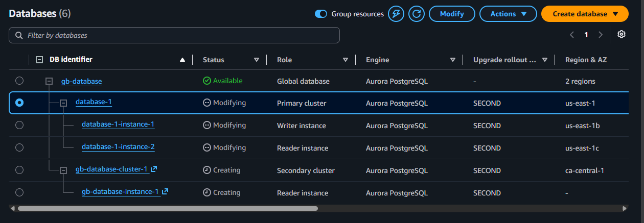644x223 pixels.
Task: Open database-1-instance-1 link
Action: coord(118,124)
